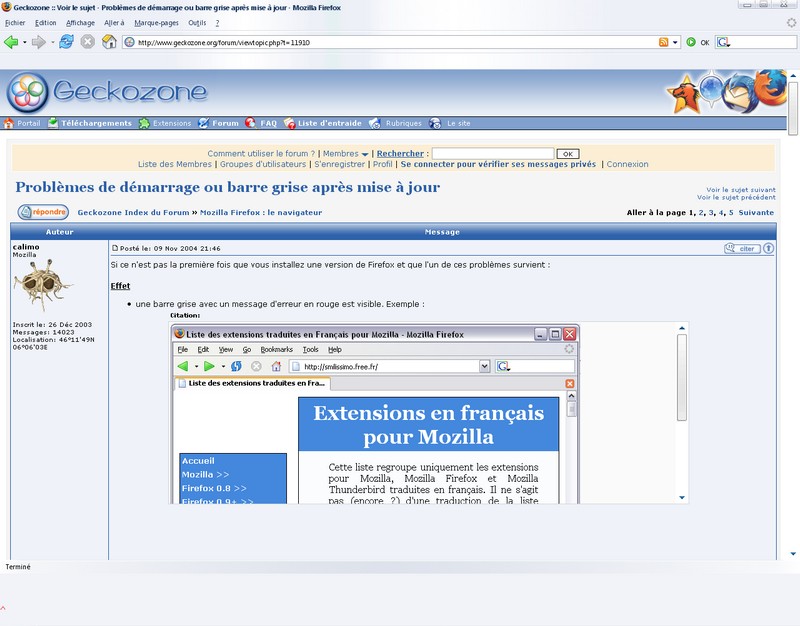Open Comment utiliser le forum link
The width and height of the screenshot is (800, 626).
tap(261, 154)
